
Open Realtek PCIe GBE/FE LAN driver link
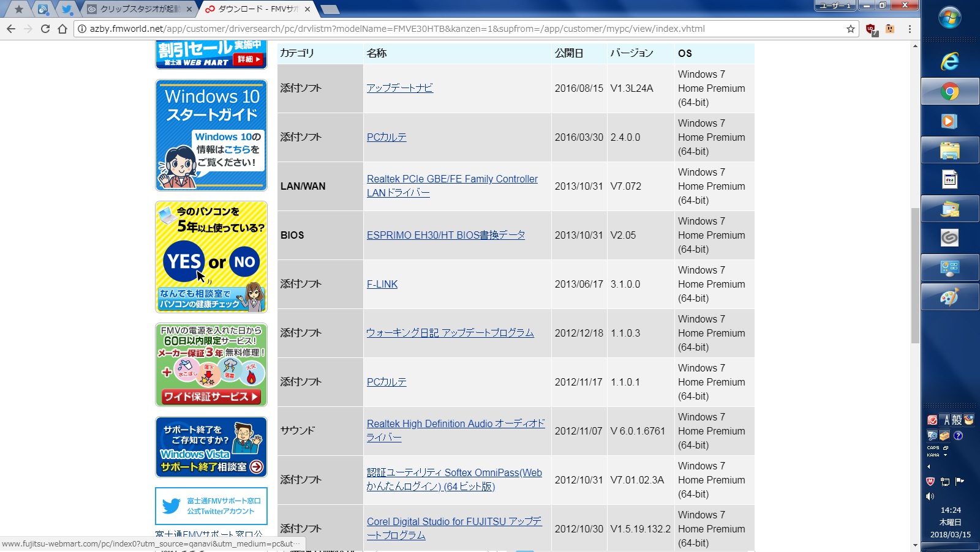pyautogui.click(x=452, y=186)
